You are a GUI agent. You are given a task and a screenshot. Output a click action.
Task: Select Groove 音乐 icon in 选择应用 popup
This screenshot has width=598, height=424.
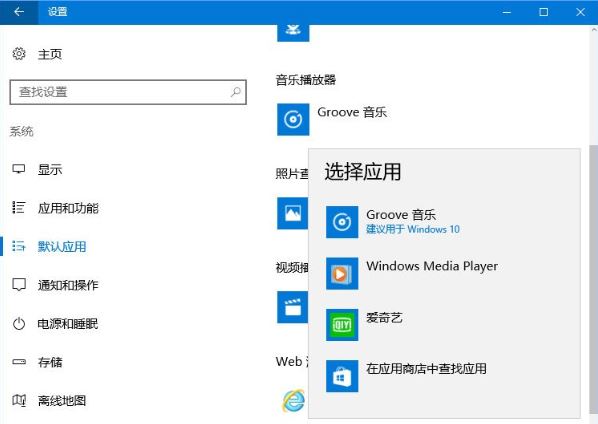coord(342,222)
